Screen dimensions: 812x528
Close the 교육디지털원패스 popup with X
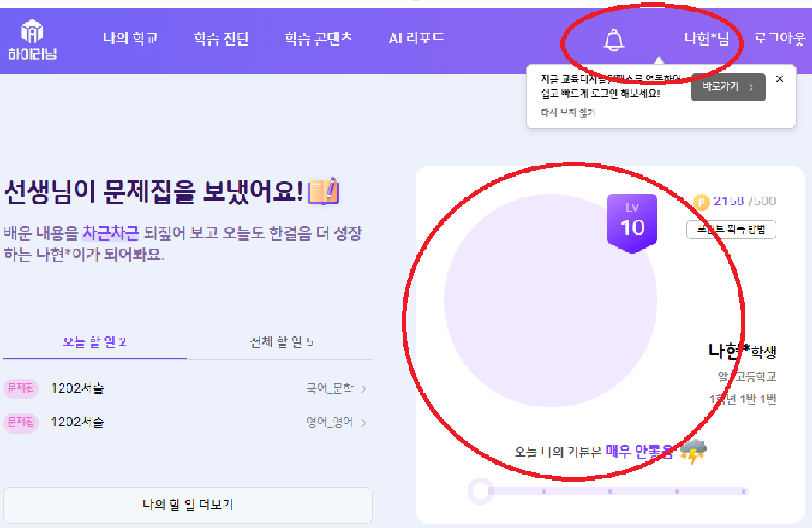(779, 79)
